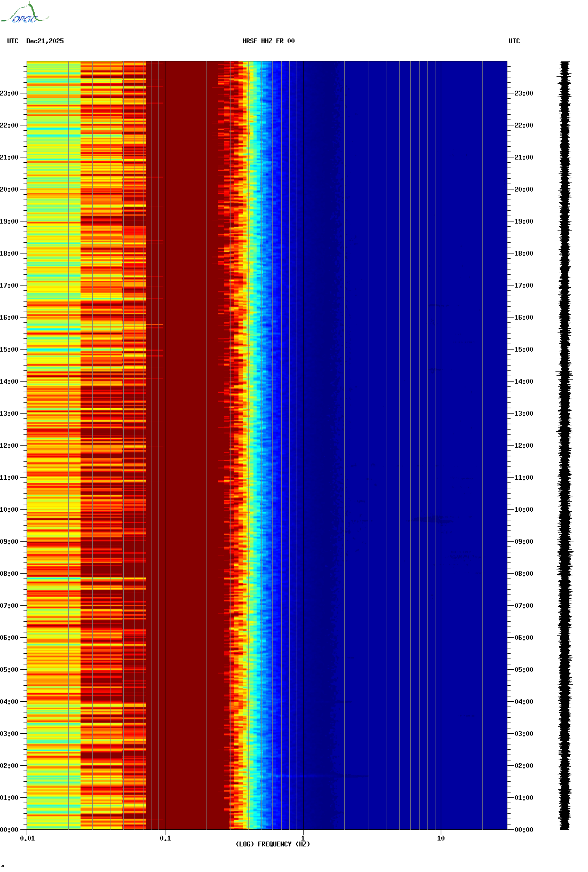
Task: Click the left 00:00 time label
Action: coord(9,830)
